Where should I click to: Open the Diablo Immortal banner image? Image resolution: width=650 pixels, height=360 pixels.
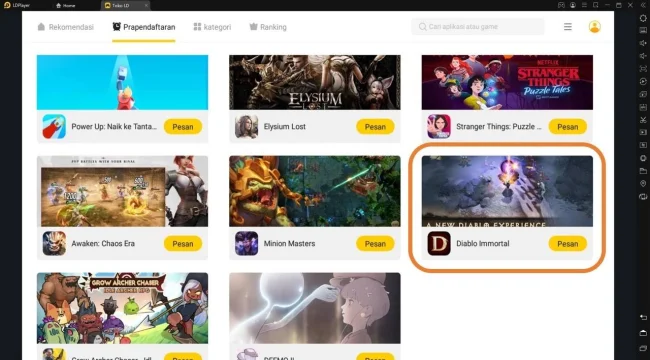[507, 191]
